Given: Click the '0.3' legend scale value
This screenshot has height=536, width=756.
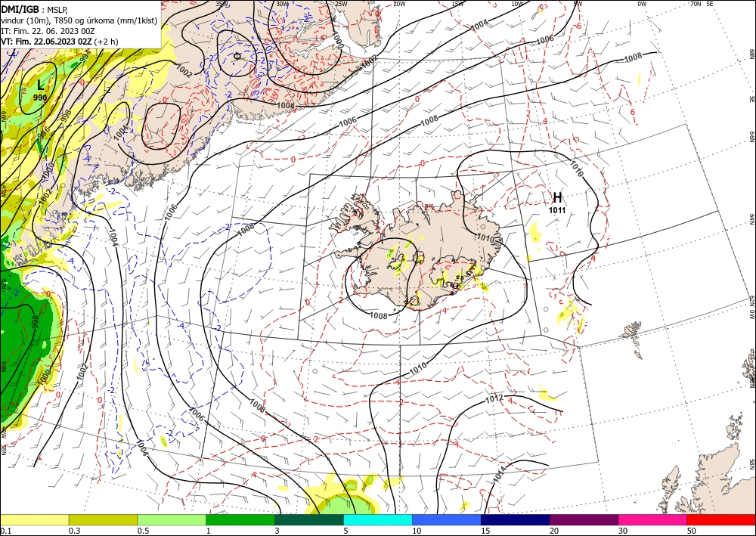Looking at the screenshot, I should coord(74,531).
